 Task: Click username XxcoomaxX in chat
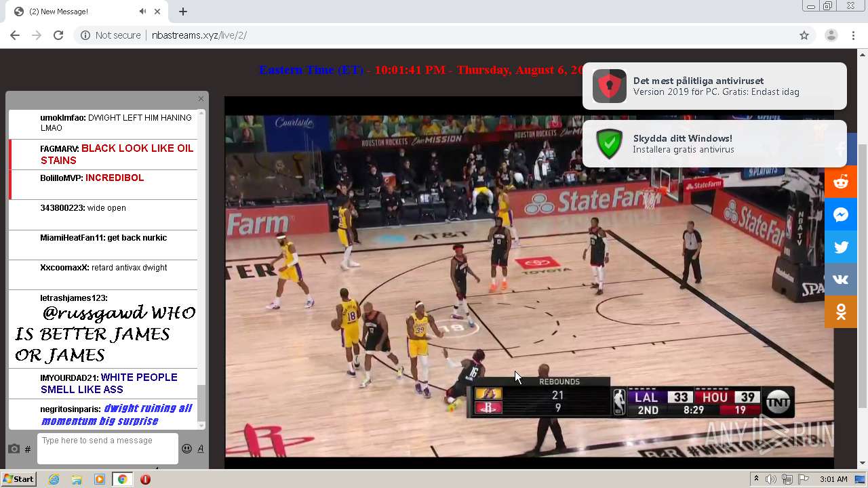[x=64, y=268]
